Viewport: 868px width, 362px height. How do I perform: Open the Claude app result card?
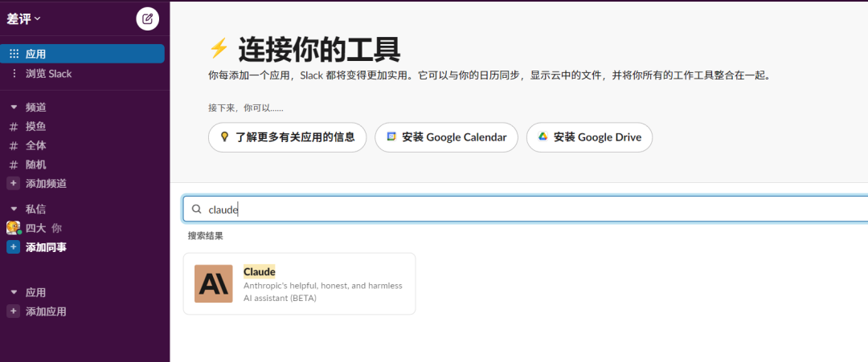300,283
